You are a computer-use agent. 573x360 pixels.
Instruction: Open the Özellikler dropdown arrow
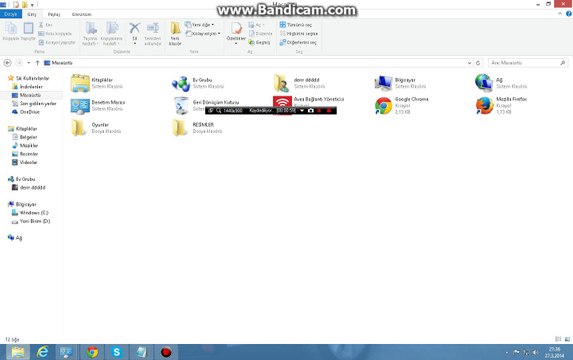236,43
